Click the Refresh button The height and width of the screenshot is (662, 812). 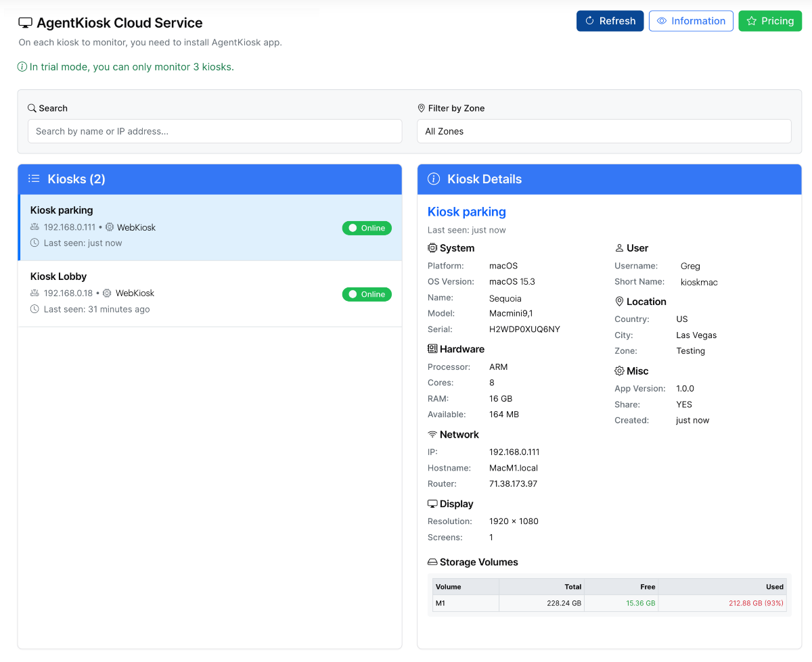pyautogui.click(x=610, y=21)
